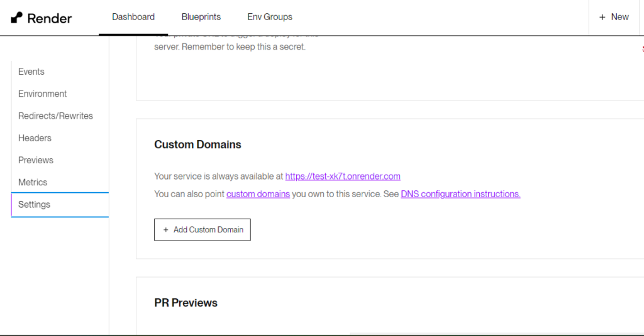
Task: Follow the custom domains link
Action: [x=258, y=194]
